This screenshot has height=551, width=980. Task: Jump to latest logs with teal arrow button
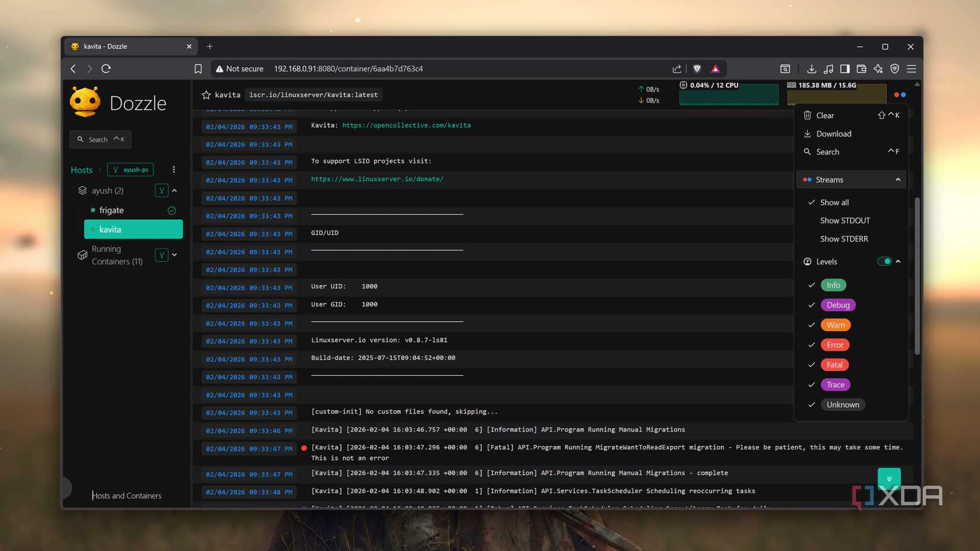[x=889, y=479]
